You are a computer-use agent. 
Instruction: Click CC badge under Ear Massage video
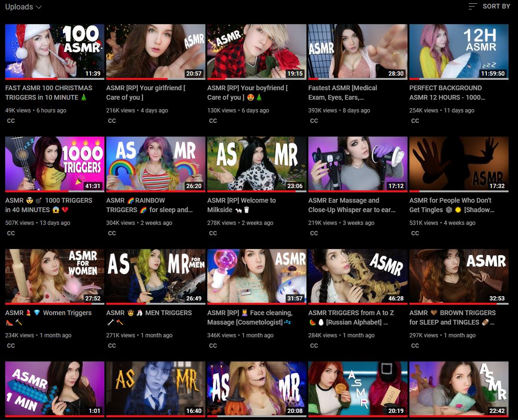click(x=314, y=233)
